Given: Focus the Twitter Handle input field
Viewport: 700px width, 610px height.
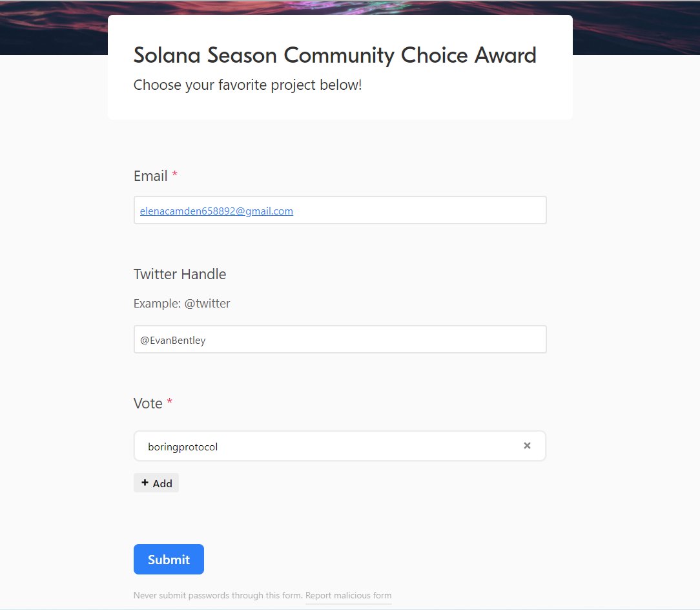Looking at the screenshot, I should (x=340, y=339).
